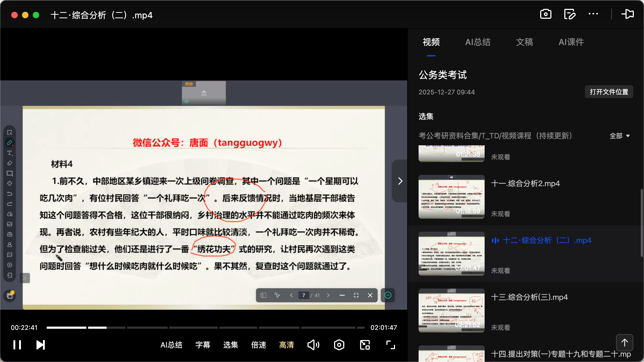
Task: Mute the video volume
Action: (313, 345)
